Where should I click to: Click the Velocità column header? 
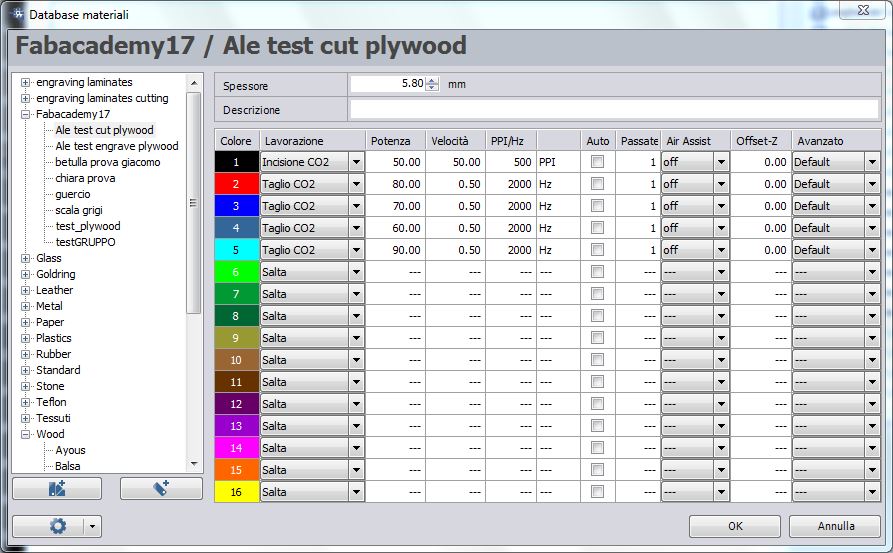click(x=456, y=141)
